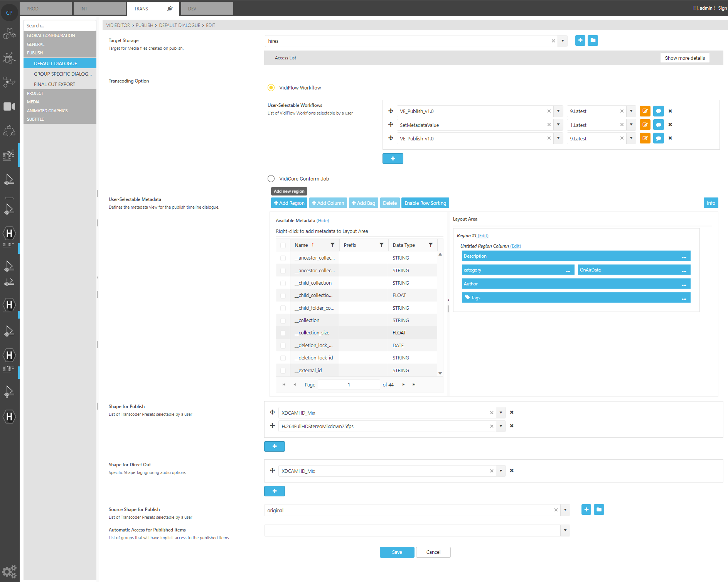Expand the Automatic Access for Published Items dropdown
The image size is (728, 582).
click(565, 530)
